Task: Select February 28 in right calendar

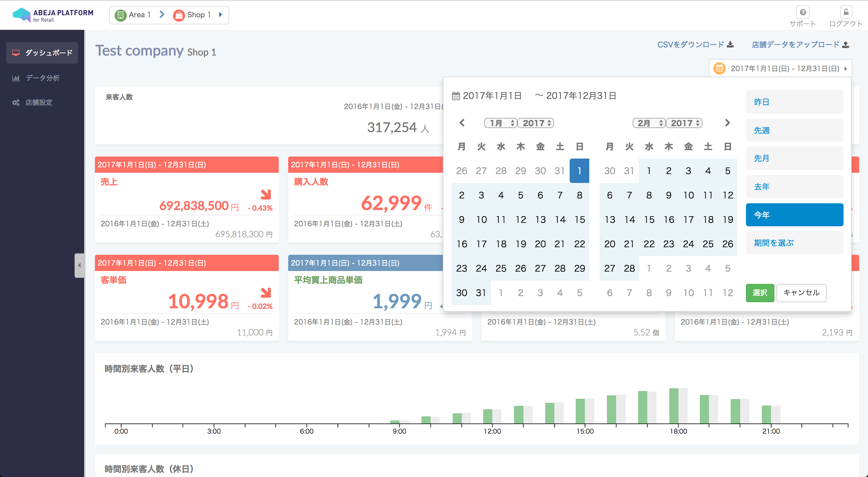Action: pos(629,268)
